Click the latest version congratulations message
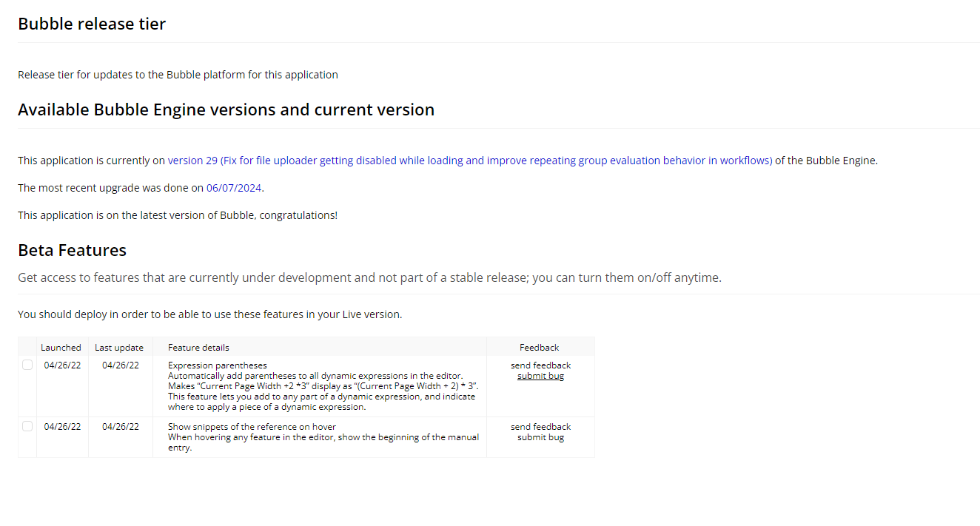This screenshot has height=526, width=980. 178,215
